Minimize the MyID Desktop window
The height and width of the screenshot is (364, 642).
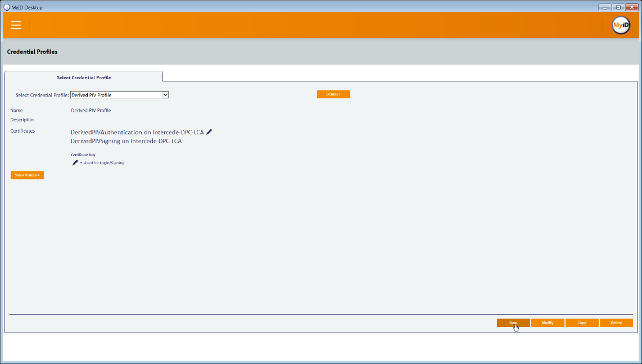(605, 7)
